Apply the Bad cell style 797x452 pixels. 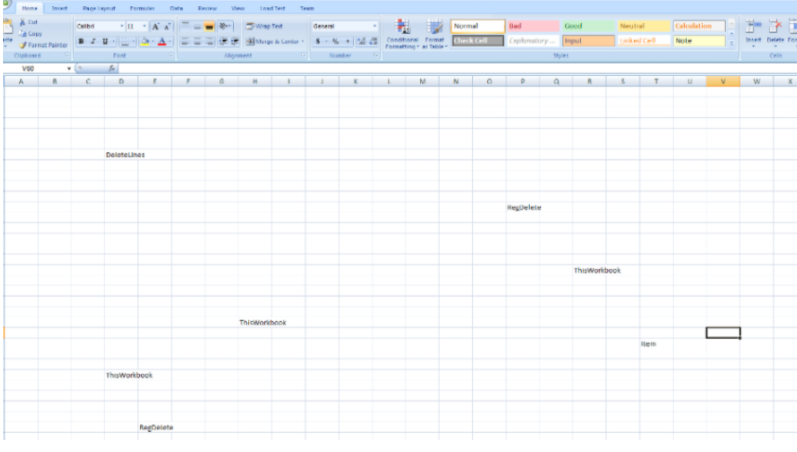coord(531,26)
